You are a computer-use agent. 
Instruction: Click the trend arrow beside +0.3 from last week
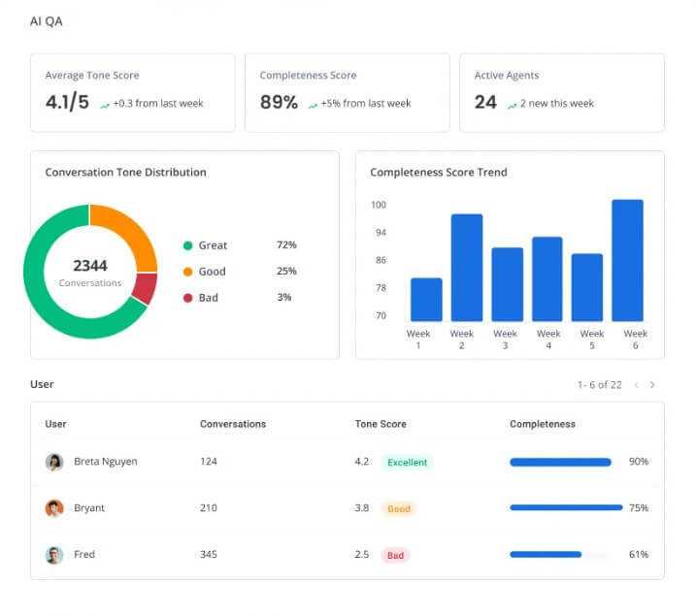(x=105, y=105)
